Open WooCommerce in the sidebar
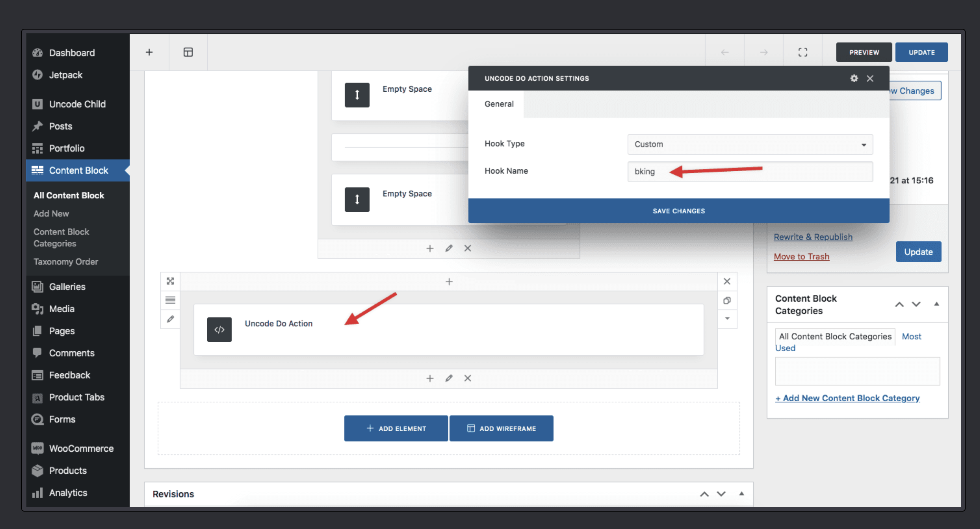The height and width of the screenshot is (529, 980). 78,448
